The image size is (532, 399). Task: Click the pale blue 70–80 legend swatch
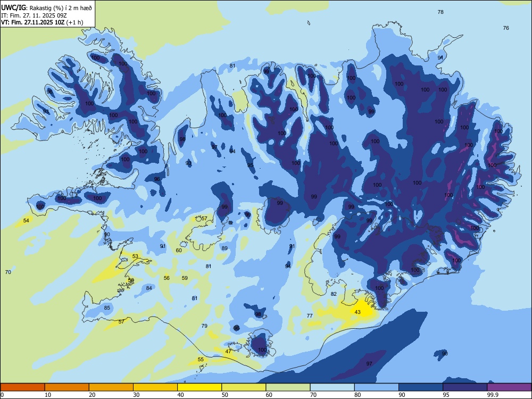332,387
